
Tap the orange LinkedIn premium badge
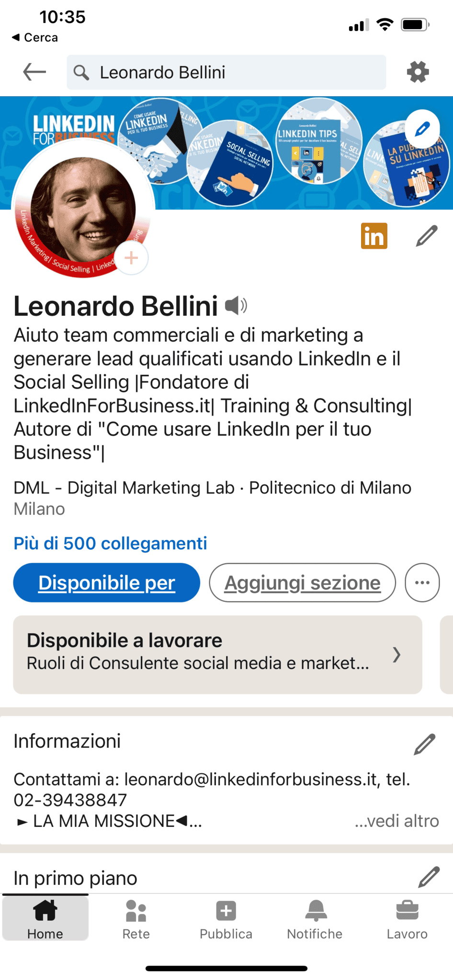374,236
